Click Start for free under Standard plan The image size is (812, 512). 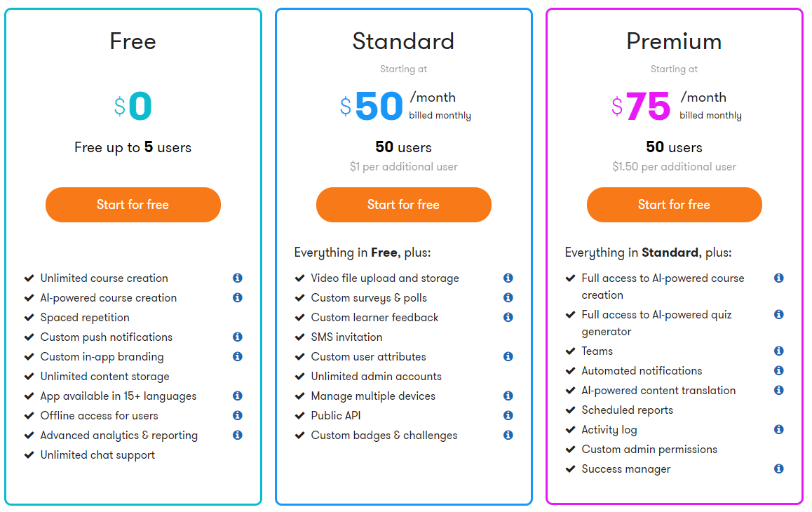point(404,205)
